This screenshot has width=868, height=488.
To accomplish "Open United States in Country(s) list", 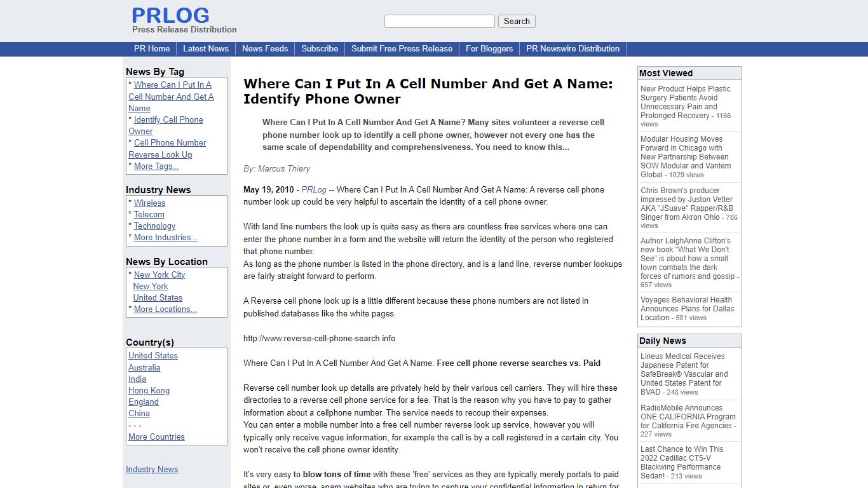I will [153, 355].
